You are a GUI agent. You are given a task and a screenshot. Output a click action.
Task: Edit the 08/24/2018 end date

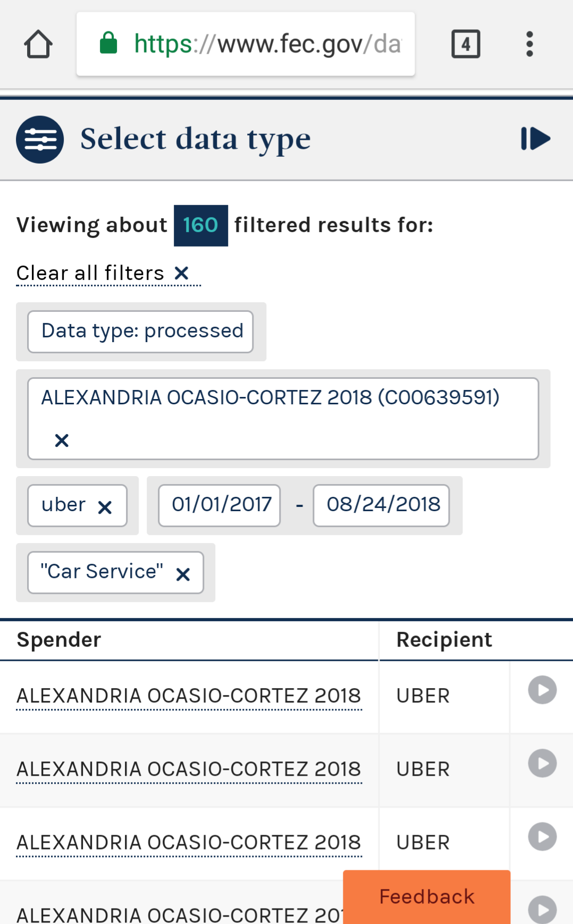[x=382, y=505]
